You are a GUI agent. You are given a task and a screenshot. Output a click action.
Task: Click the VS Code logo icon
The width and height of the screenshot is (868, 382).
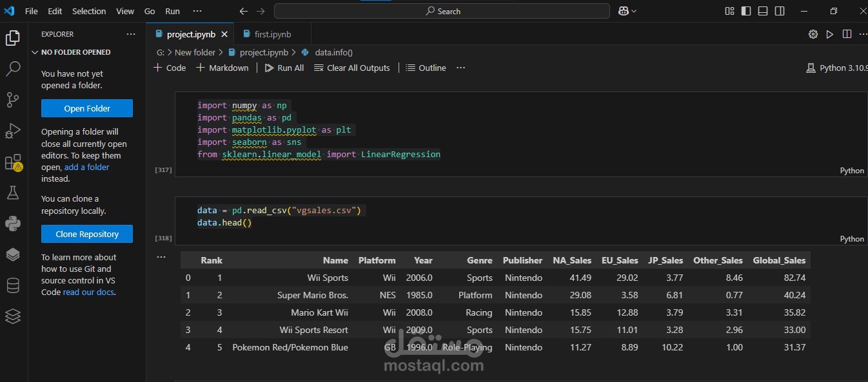(x=9, y=11)
